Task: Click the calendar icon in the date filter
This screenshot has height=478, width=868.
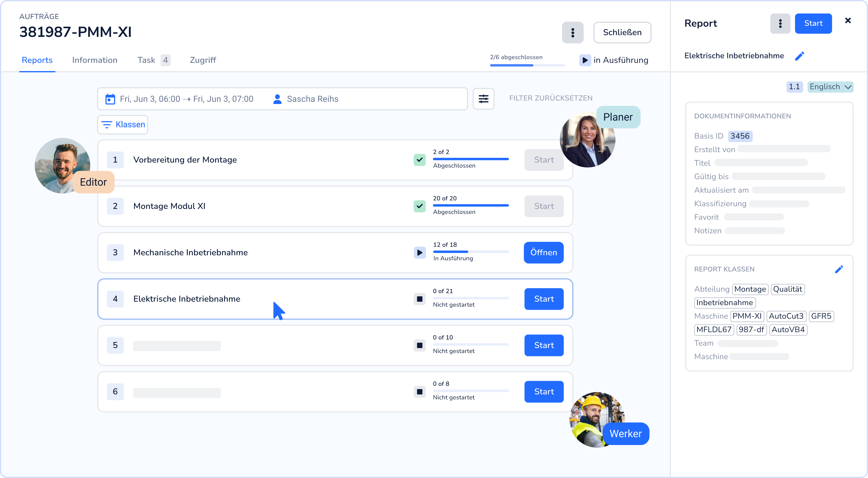Action: tap(110, 99)
